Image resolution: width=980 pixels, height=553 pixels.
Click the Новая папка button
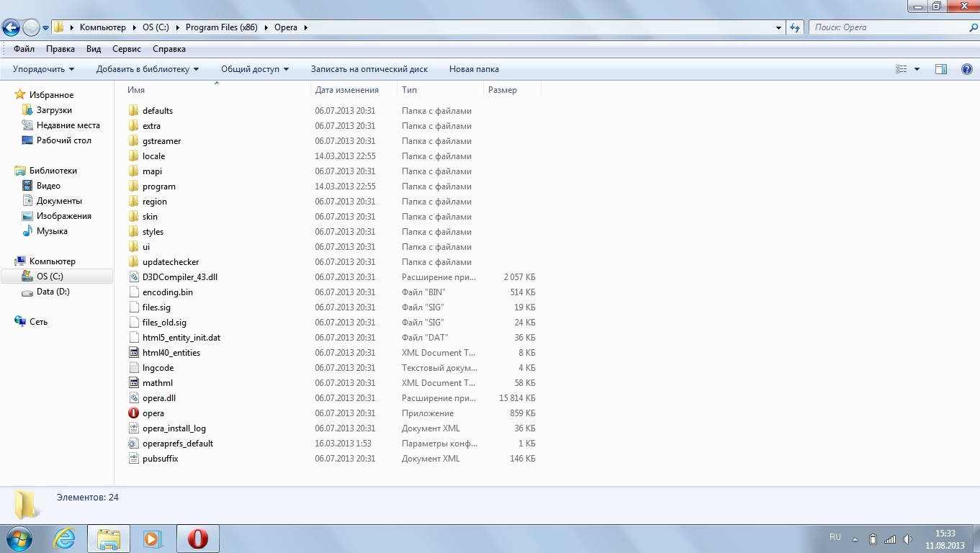[x=474, y=69]
